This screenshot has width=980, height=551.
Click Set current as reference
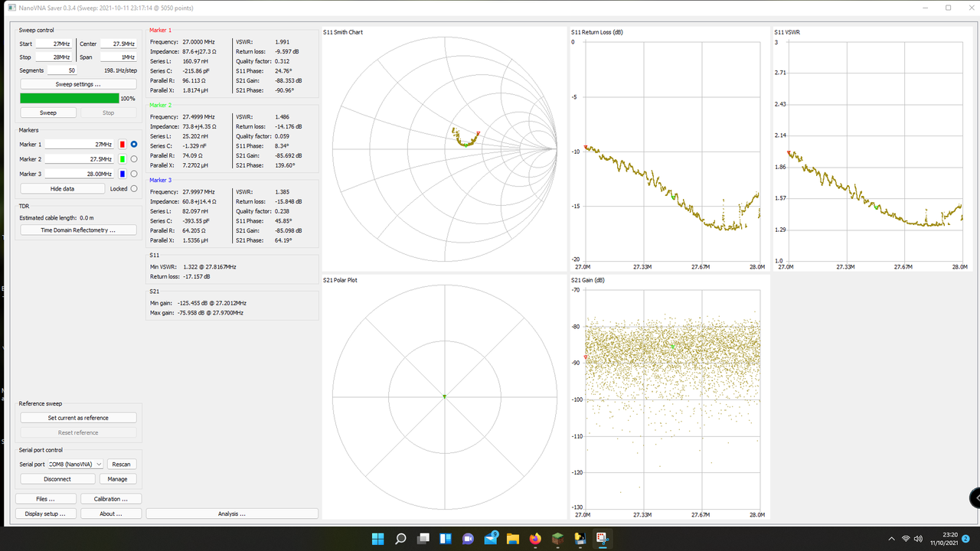point(78,418)
